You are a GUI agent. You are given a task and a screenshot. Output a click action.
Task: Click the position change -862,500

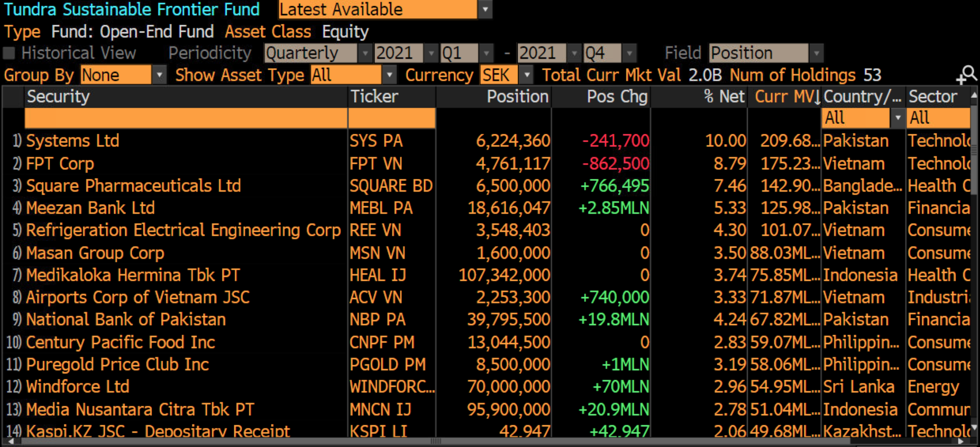(615, 164)
